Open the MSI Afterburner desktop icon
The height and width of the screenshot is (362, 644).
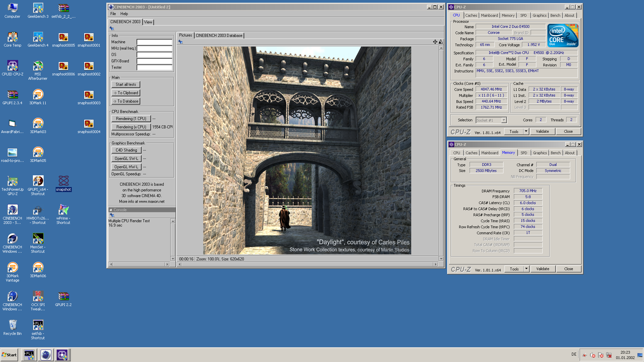pyautogui.click(x=38, y=70)
